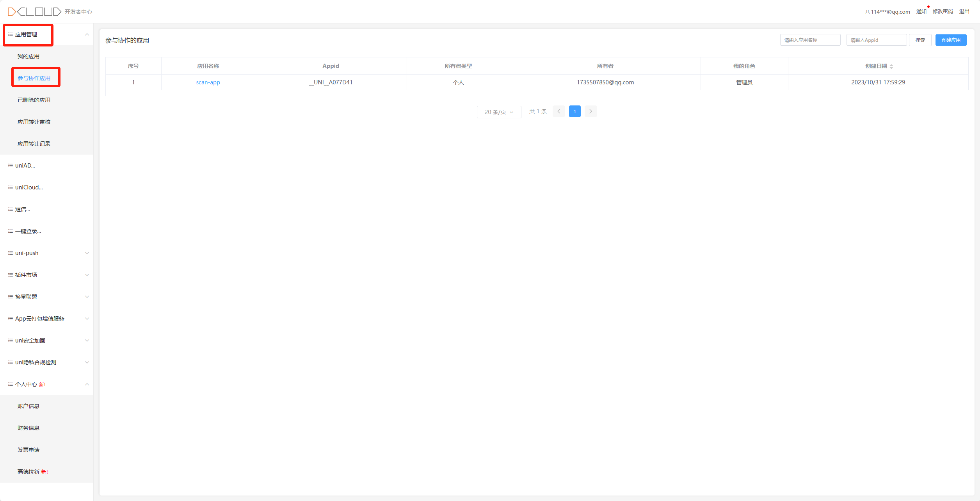The height and width of the screenshot is (501, 980).
Task: Expand the 插件市场 menu
Action: (87, 275)
